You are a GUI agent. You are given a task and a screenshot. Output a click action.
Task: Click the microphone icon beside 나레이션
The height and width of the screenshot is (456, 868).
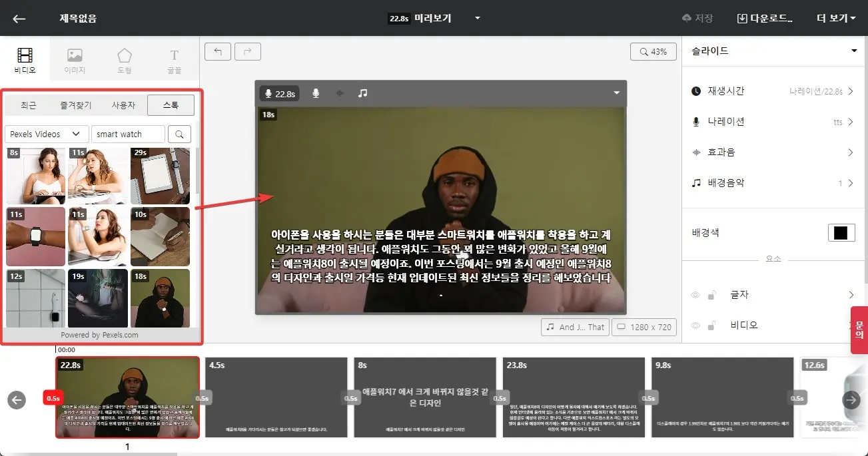pyautogui.click(x=696, y=122)
